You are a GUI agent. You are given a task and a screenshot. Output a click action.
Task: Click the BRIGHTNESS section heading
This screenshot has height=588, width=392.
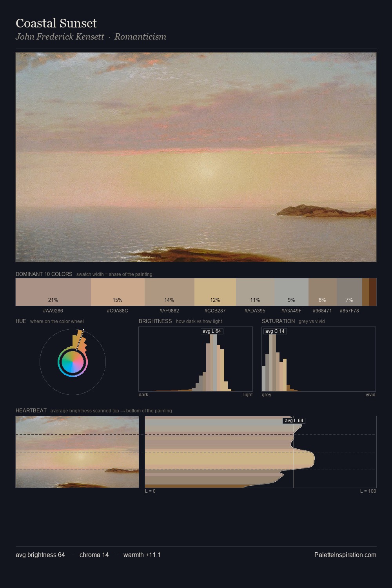(x=155, y=321)
